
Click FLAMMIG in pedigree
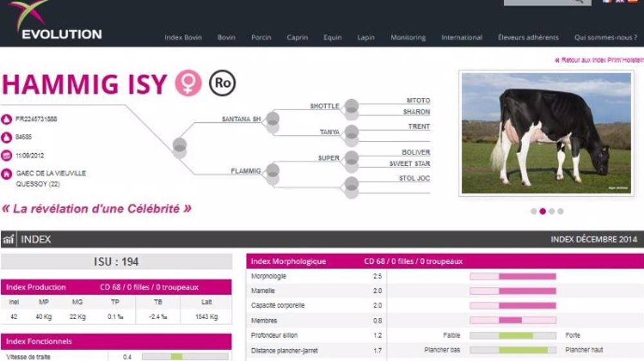tap(245, 171)
